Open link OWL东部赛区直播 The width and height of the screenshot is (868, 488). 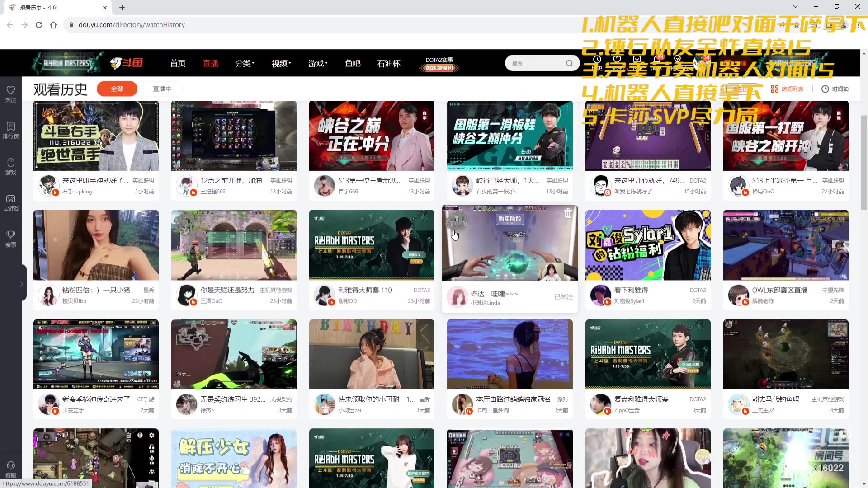point(780,290)
